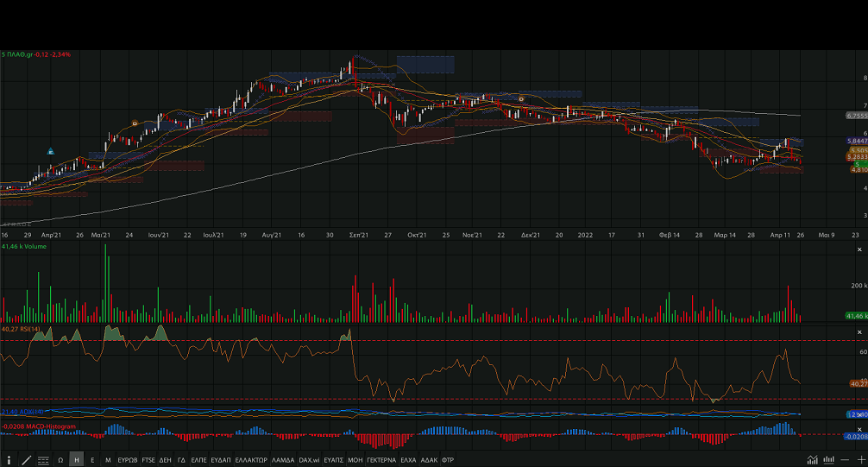Switch to the M timeframe
The width and height of the screenshot is (868, 467).
(108, 460)
